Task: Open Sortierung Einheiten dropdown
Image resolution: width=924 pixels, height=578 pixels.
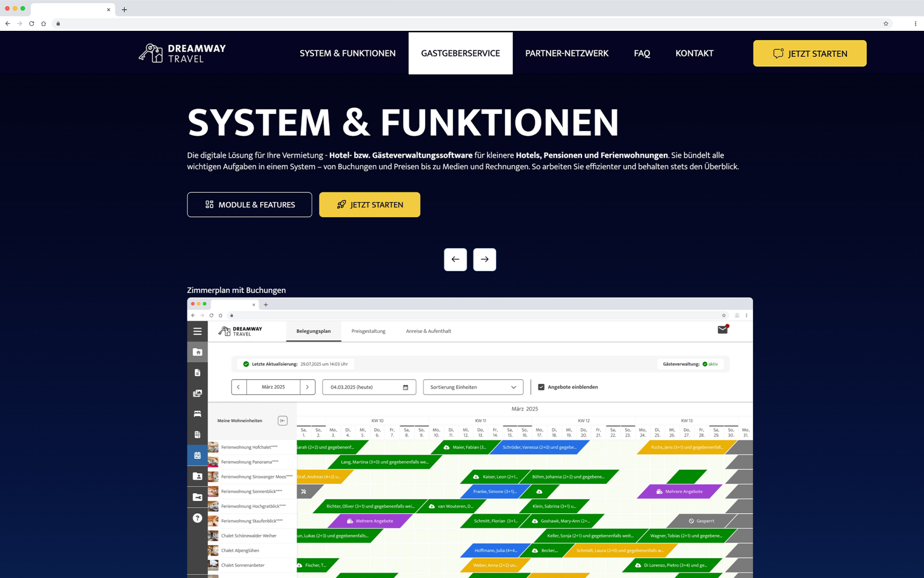Action: (473, 387)
